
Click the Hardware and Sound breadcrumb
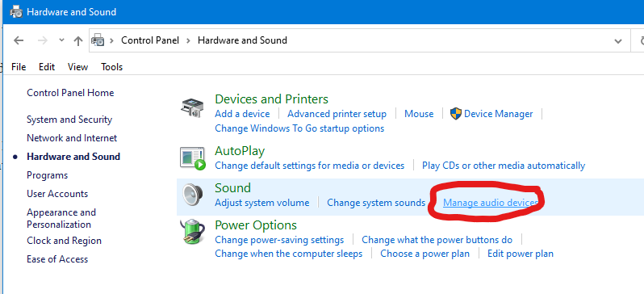coord(242,40)
